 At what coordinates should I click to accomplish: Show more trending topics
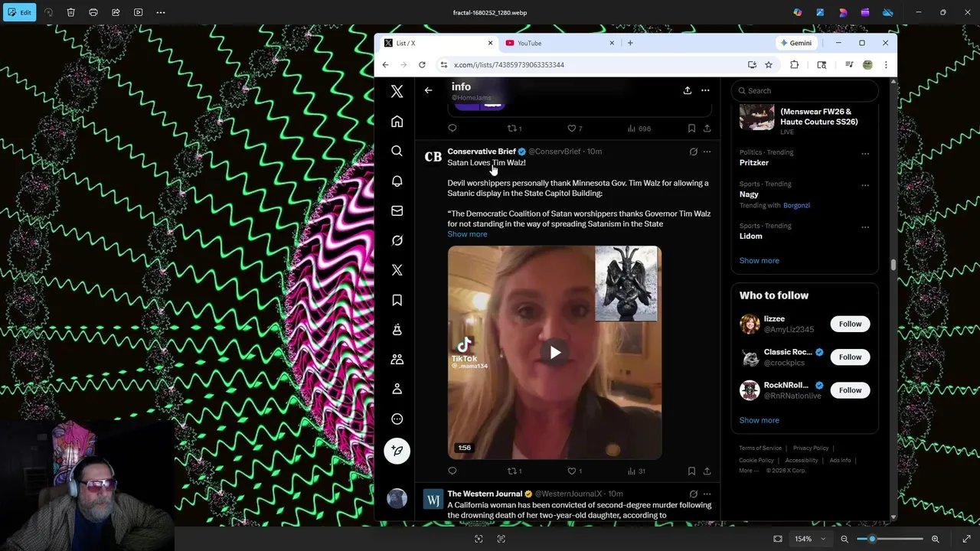pos(759,261)
